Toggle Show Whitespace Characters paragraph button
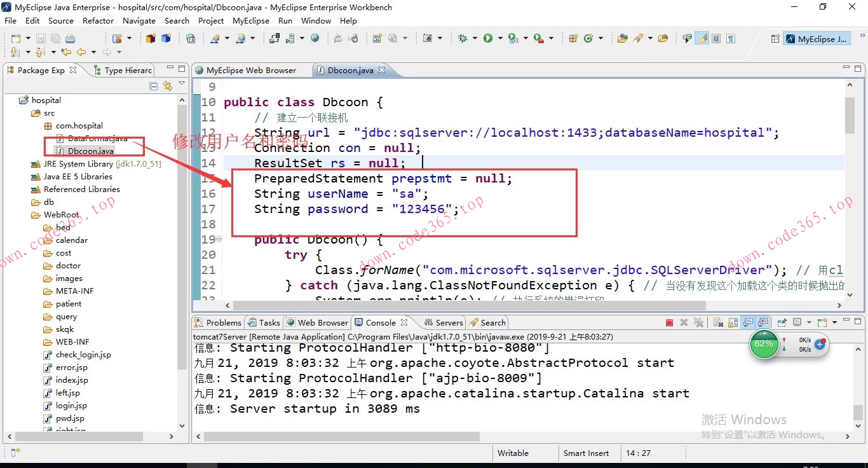Screen dimensions: 868x468 coord(731,39)
